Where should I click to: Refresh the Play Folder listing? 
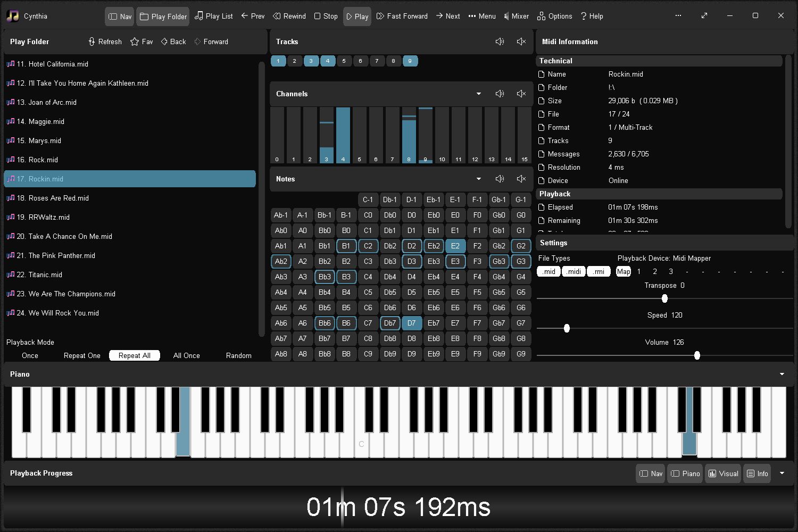[x=105, y=41]
